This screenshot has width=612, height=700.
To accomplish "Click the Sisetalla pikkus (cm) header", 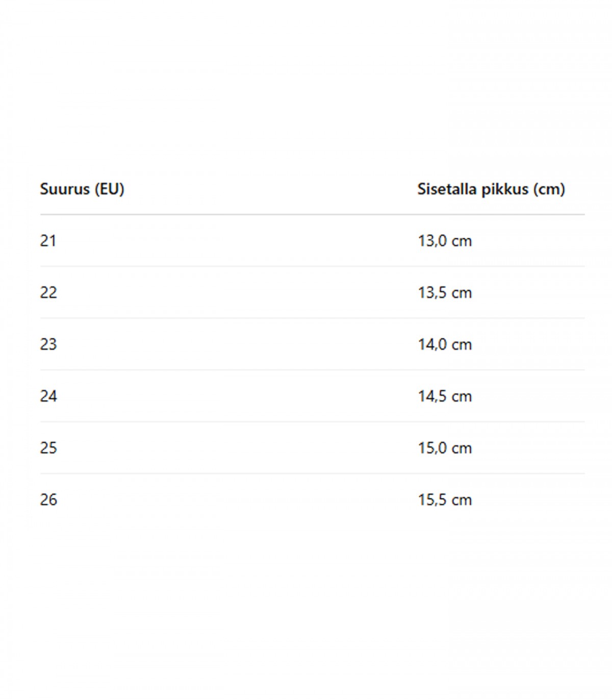I will pos(491,189).
